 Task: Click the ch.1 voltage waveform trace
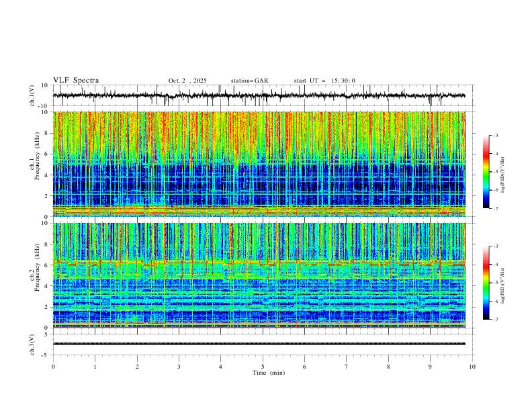coord(259,95)
